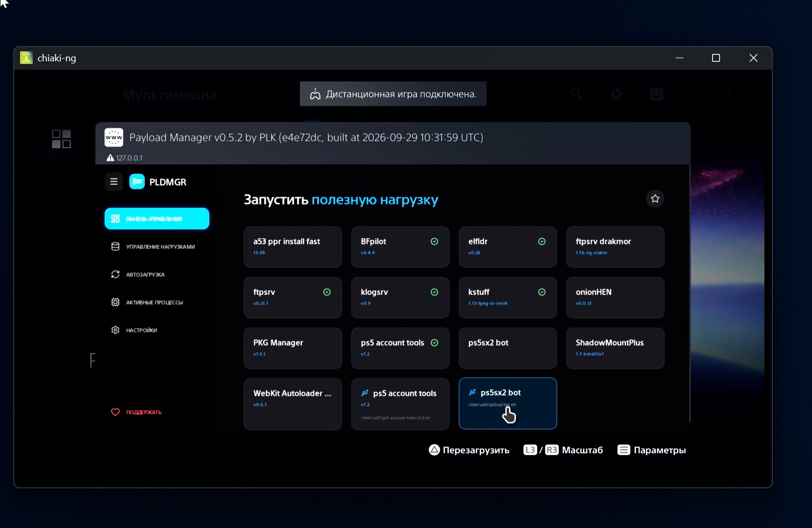
Task: Click the 127.0.0.1 address text
Action: point(129,158)
